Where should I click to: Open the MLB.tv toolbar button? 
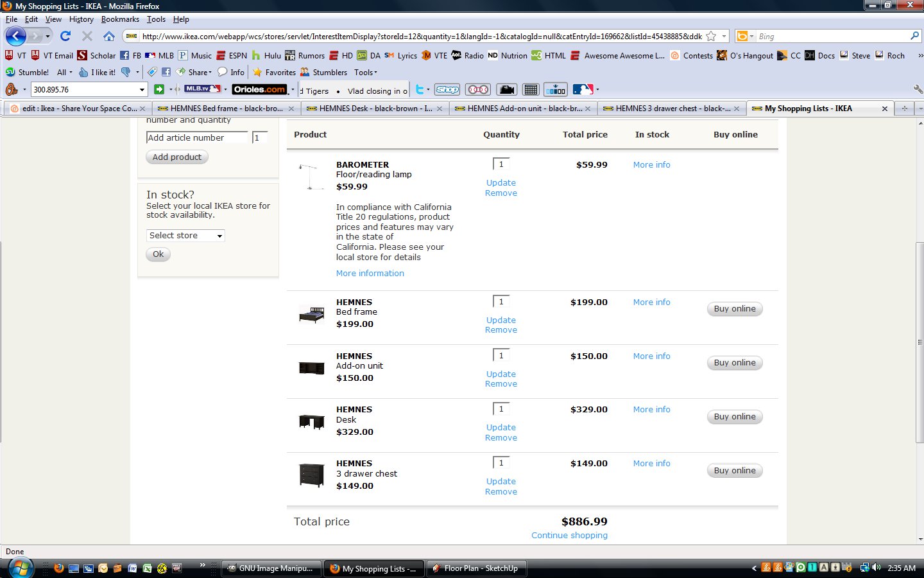point(202,89)
